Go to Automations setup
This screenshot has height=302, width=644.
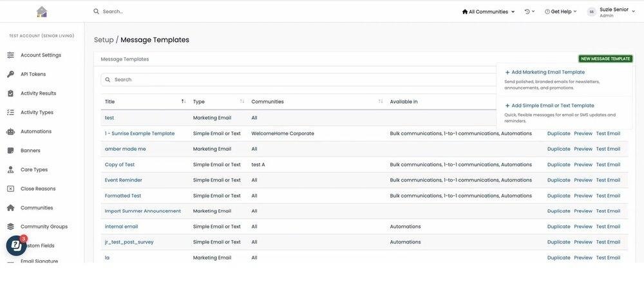coord(36,131)
